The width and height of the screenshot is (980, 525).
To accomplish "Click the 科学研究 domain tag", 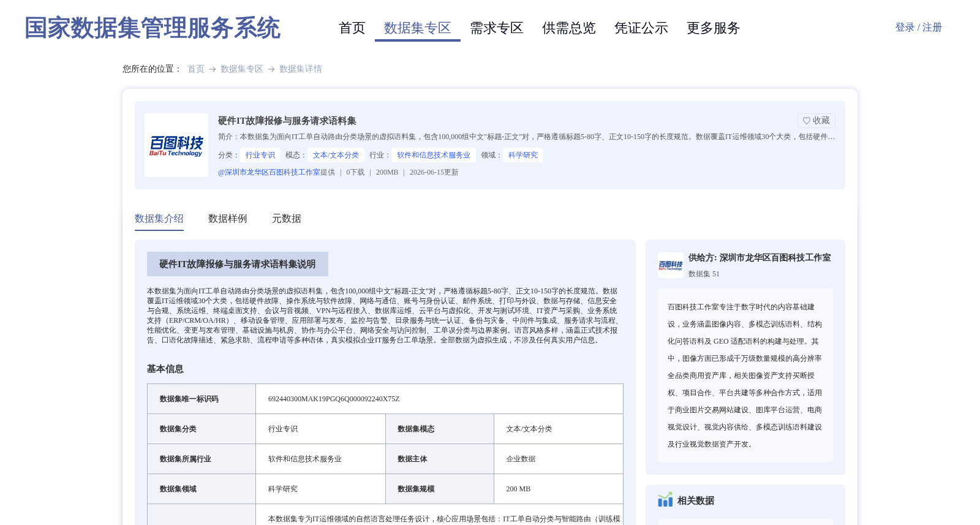I will (523, 155).
